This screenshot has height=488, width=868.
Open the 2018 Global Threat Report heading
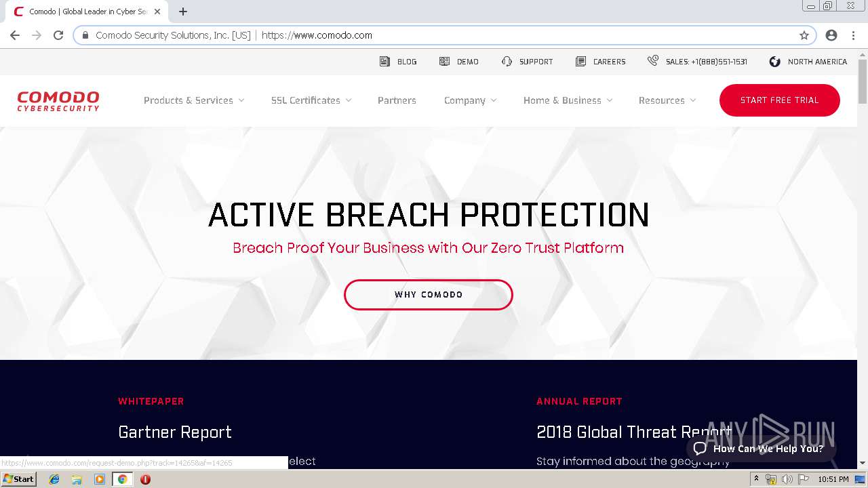coord(634,432)
